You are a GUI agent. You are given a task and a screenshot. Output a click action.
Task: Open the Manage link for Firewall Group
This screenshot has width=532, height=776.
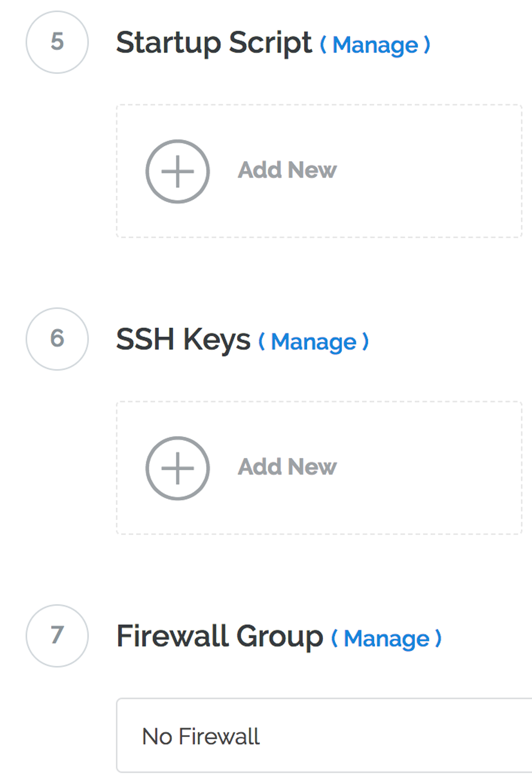pos(386,638)
